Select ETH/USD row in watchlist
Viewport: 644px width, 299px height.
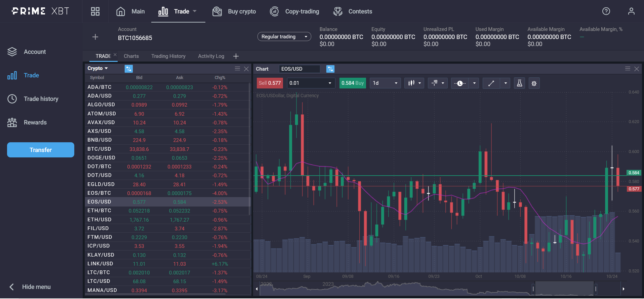[167, 220]
